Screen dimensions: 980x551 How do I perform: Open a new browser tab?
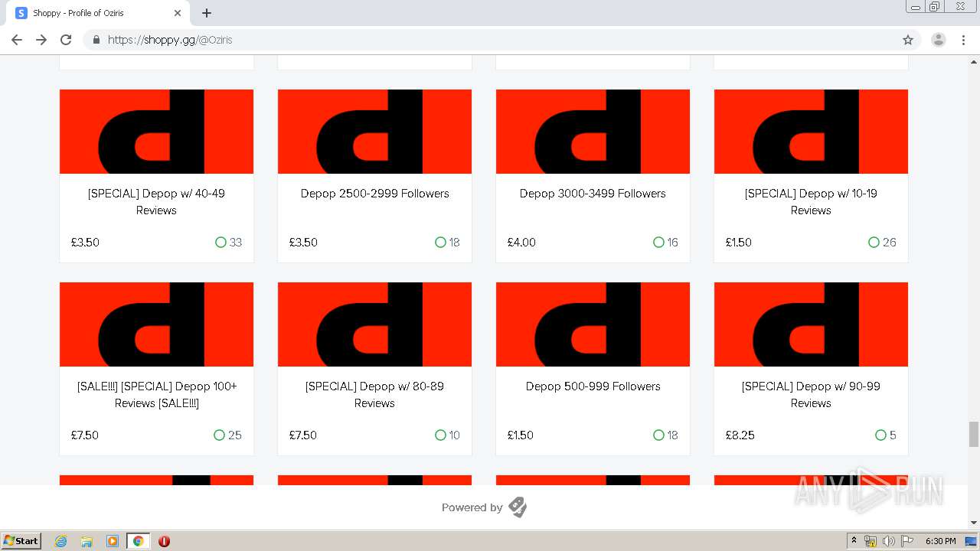[207, 13]
